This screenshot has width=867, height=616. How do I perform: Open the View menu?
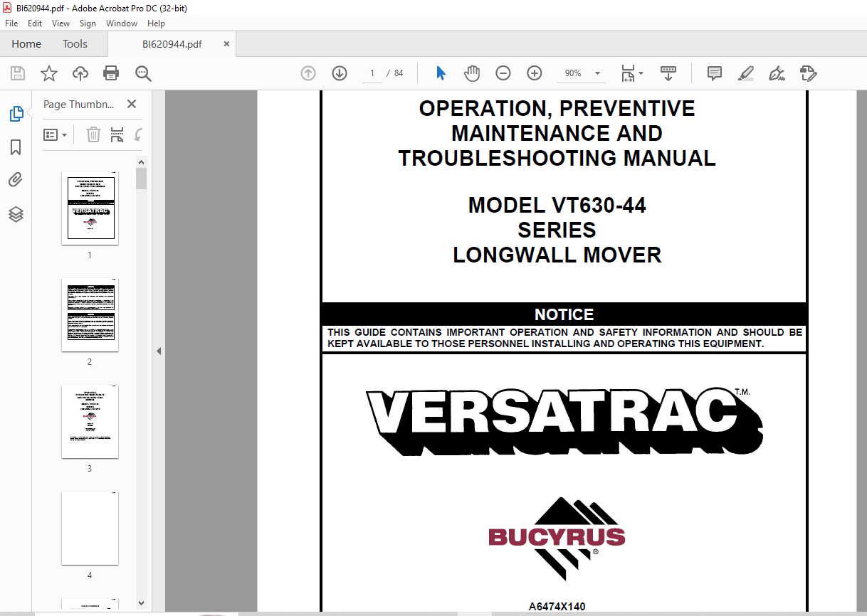tap(61, 23)
